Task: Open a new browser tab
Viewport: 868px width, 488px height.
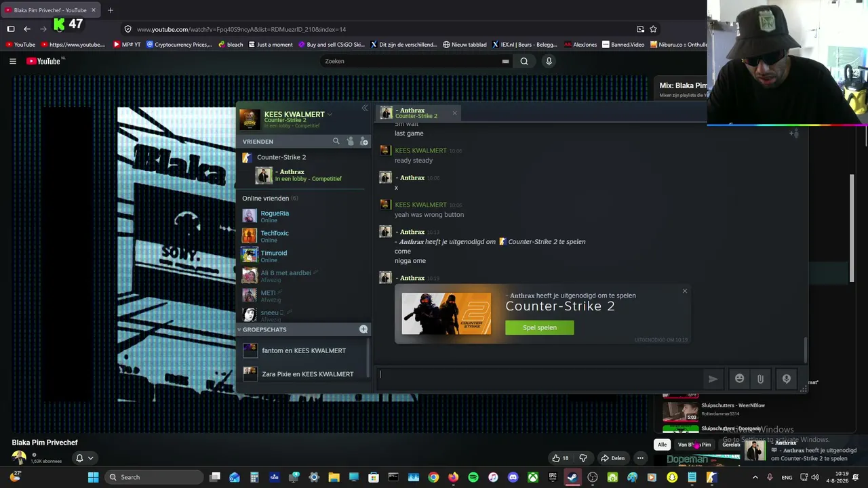Action: tap(111, 10)
